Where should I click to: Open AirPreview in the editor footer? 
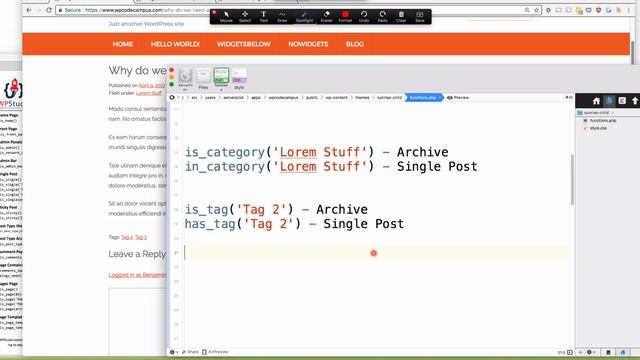point(216,352)
